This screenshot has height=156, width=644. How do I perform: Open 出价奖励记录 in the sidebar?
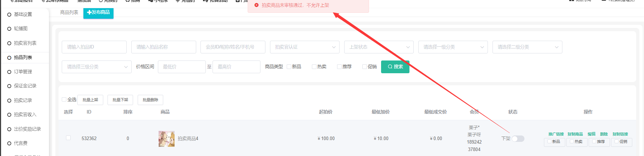(27, 129)
